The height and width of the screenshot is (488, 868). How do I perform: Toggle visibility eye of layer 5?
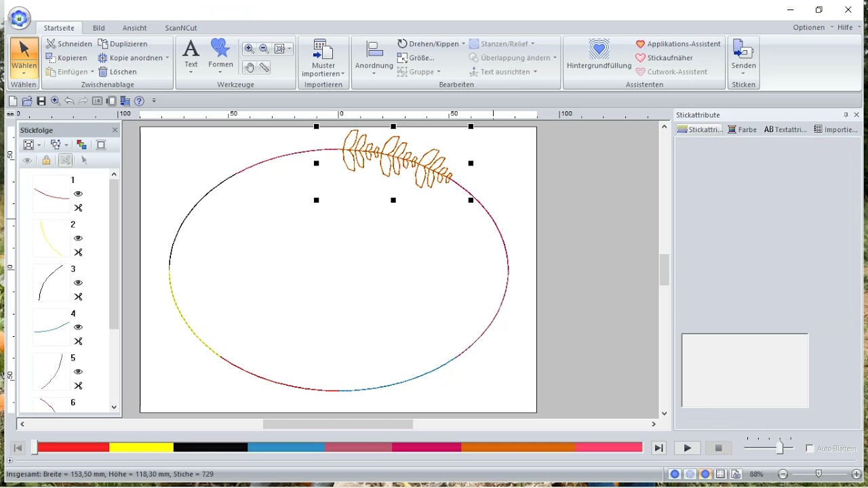[x=78, y=371]
